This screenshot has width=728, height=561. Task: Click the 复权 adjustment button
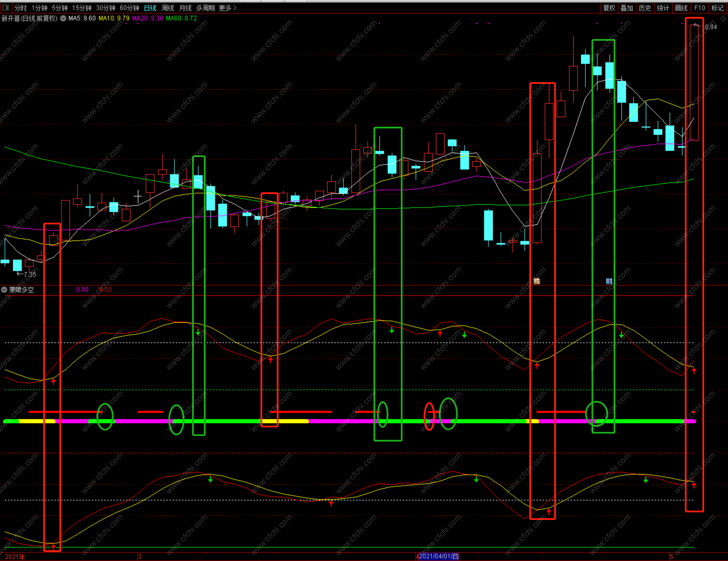(x=609, y=8)
